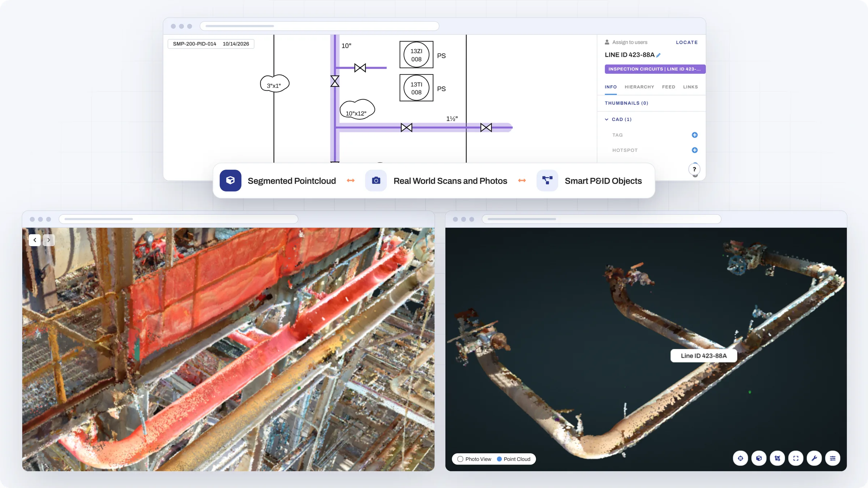Select the crop tool in viewer toolbar
Screen dimensions: 868x488
(777, 458)
